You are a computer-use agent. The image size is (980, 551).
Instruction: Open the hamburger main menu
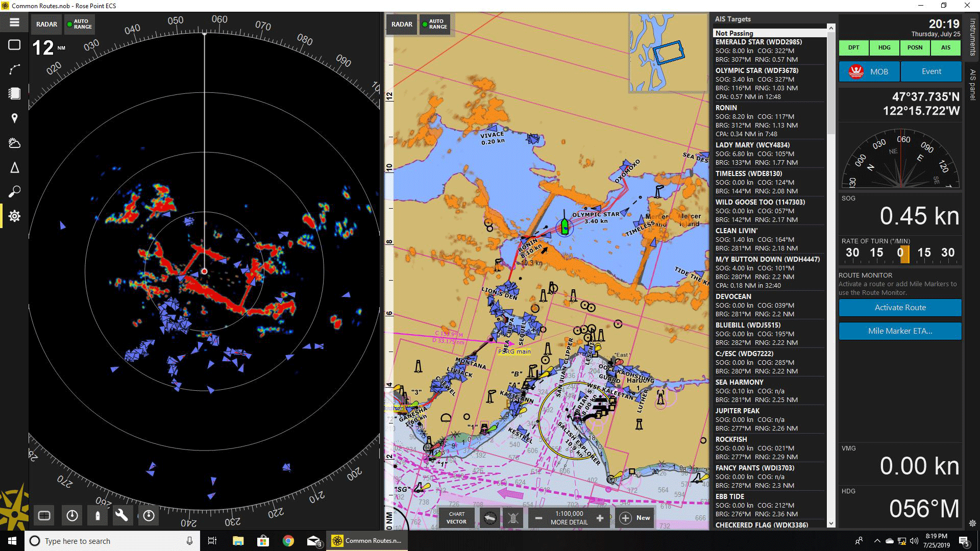14,22
